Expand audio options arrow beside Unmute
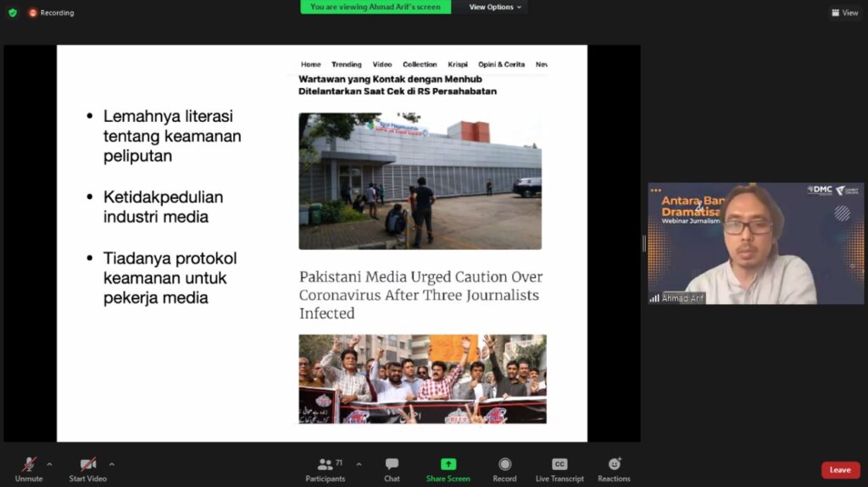This screenshot has height=487, width=868. tap(49, 464)
